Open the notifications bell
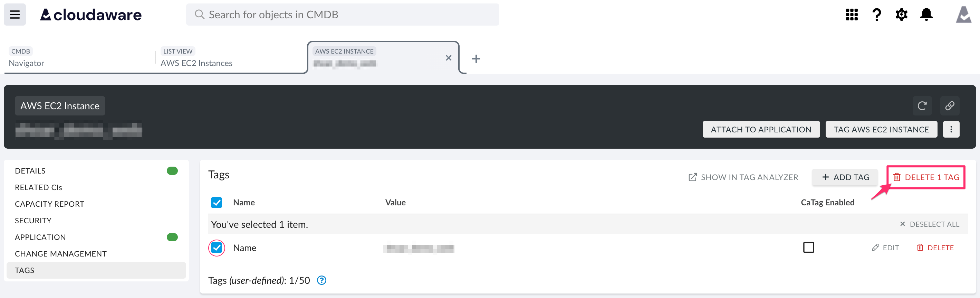The width and height of the screenshot is (980, 298). click(x=926, y=15)
